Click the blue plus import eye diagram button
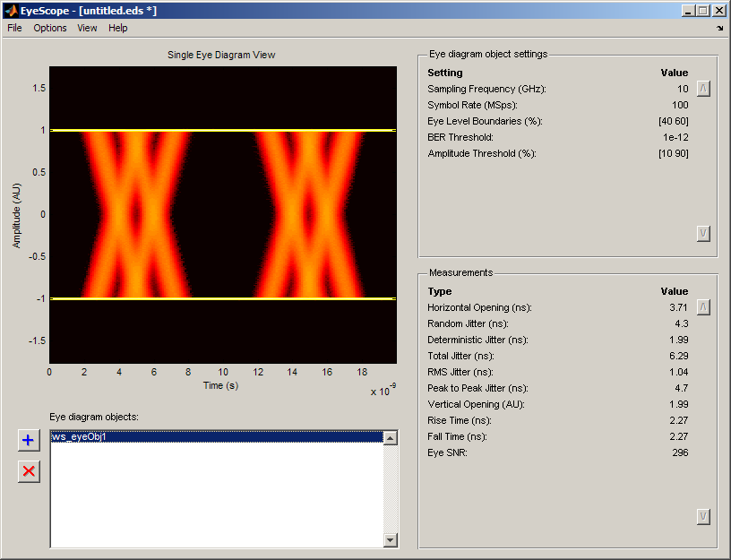The height and width of the screenshot is (560, 731). (29, 440)
